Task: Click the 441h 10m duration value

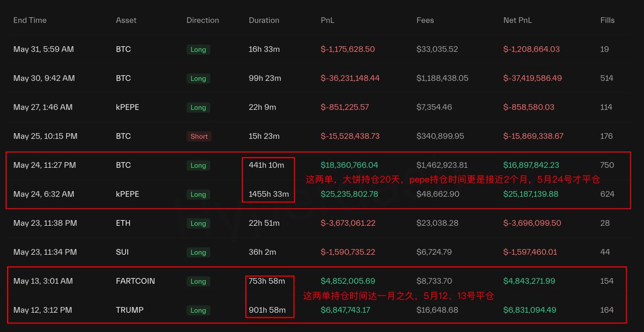Action: [x=266, y=165]
